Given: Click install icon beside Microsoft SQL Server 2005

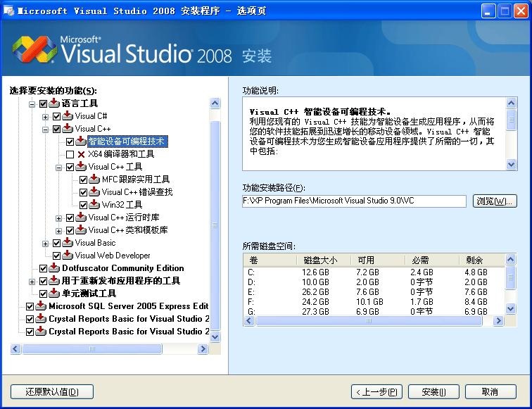Looking at the screenshot, I should coord(41,306).
